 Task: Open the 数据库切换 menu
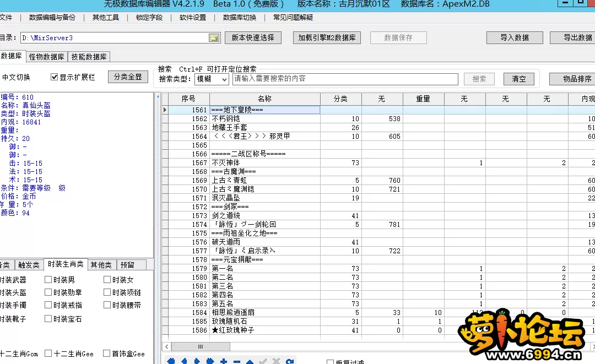(240, 18)
